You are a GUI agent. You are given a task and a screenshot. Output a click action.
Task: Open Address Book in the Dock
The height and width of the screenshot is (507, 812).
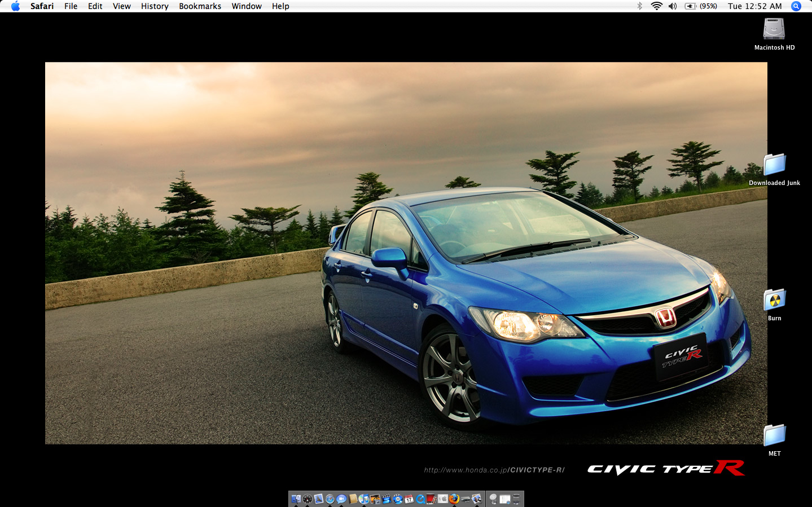(x=353, y=499)
